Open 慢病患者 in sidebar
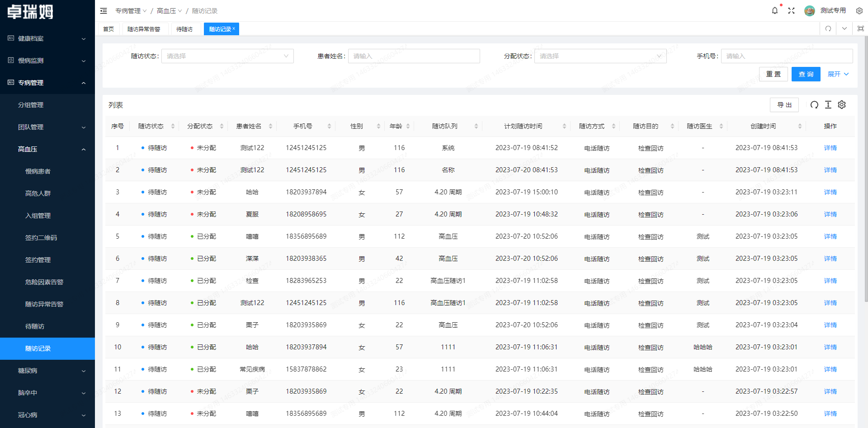868x428 pixels. click(47, 171)
